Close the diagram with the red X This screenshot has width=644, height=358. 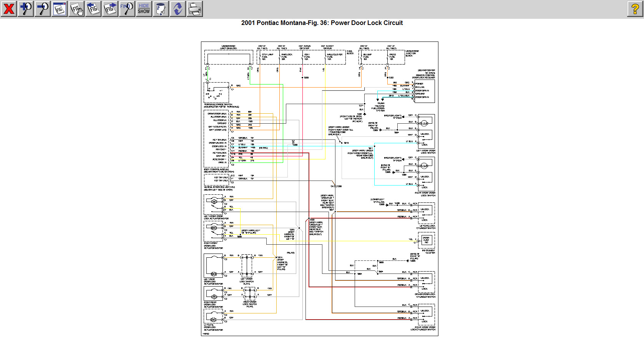point(9,9)
